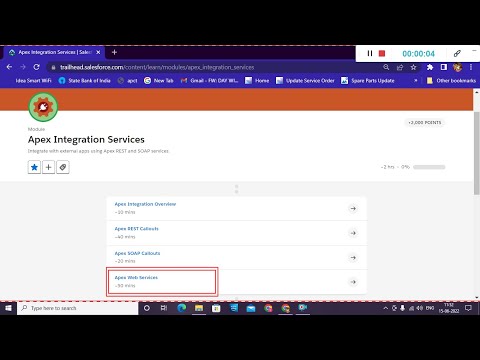
Task: Open Idea Smart WiFi bookmark
Action: 33,81
